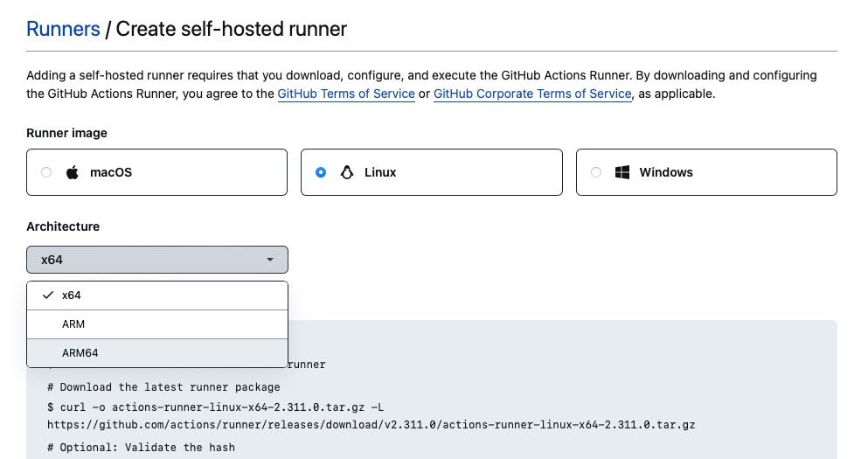Go back to Runners breadcrumb link
The width and height of the screenshot is (868, 459).
click(x=63, y=29)
